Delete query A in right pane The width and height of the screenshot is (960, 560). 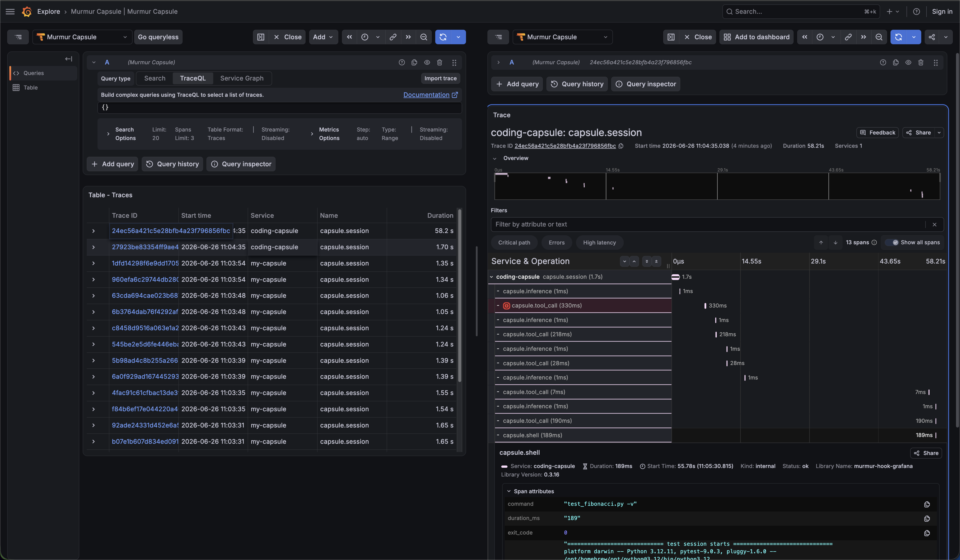coord(920,62)
